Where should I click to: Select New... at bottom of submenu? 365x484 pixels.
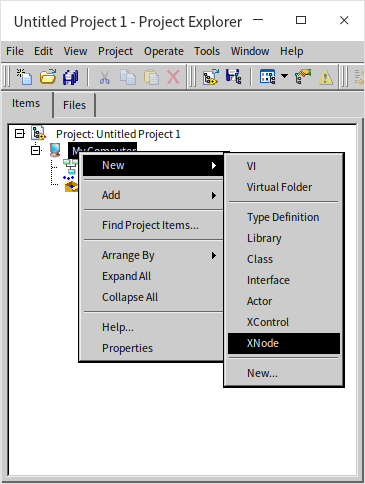point(284,373)
